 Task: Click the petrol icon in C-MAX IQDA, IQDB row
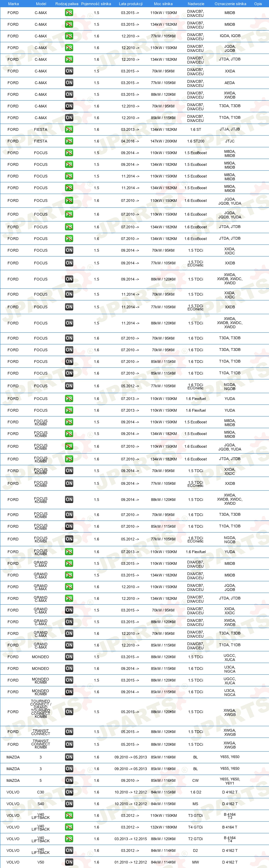(x=69, y=36)
